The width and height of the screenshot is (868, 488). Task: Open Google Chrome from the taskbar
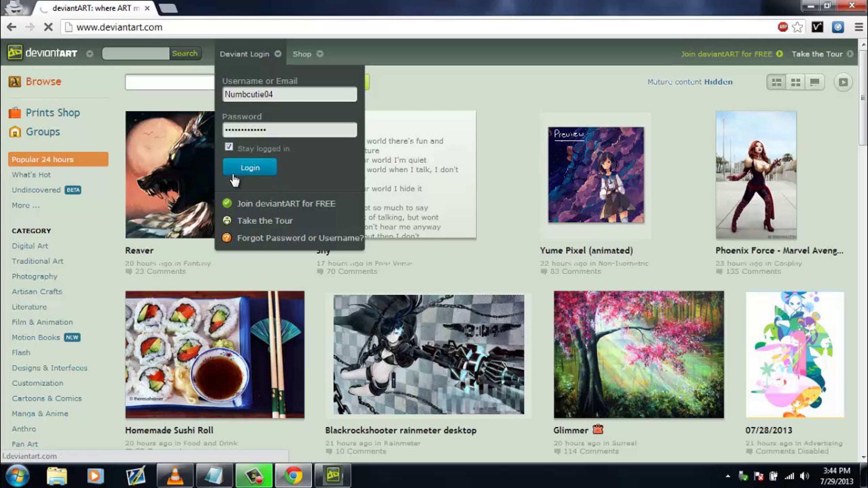tap(293, 476)
